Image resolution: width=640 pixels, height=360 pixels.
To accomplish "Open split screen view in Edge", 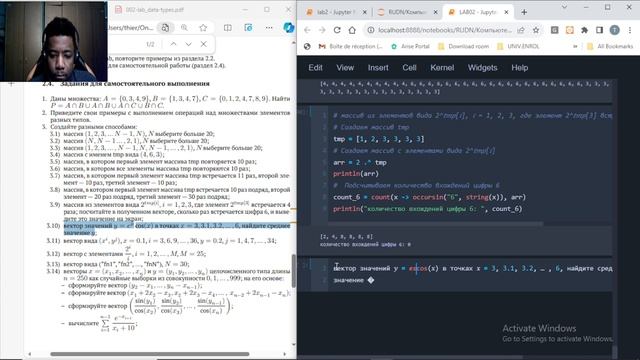I will point(227,28).
